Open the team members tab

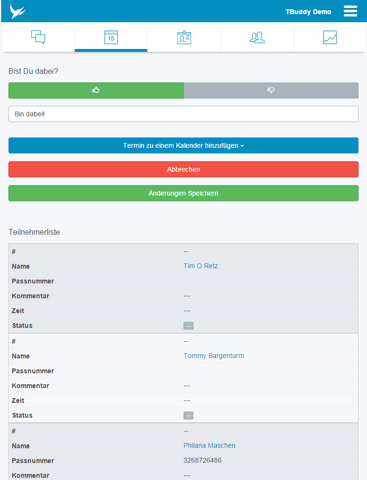[x=257, y=37]
